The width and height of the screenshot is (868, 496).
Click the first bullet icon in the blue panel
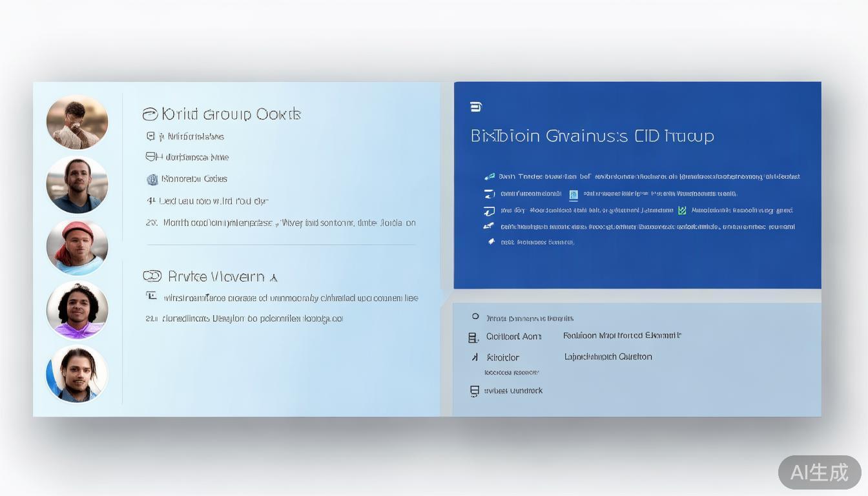click(490, 176)
